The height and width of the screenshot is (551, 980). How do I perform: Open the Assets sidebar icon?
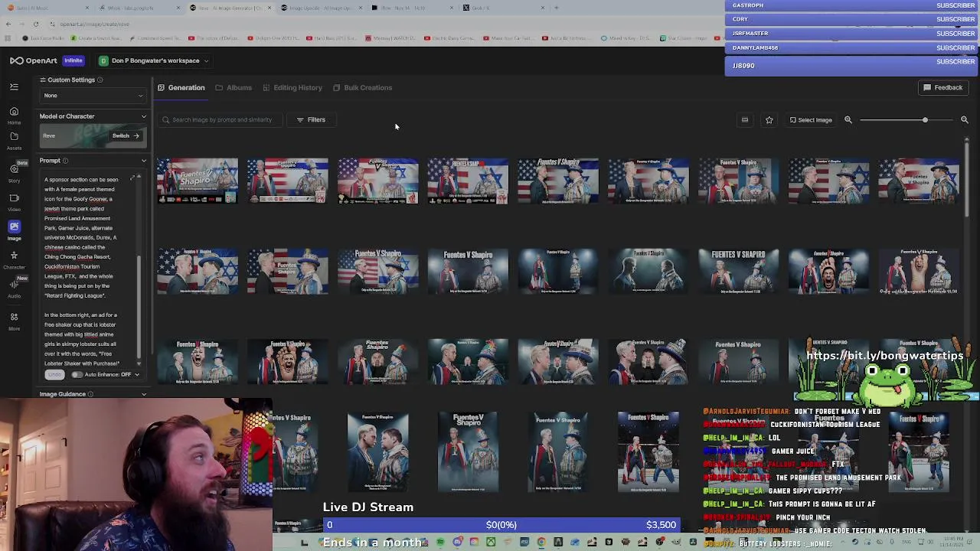click(14, 140)
